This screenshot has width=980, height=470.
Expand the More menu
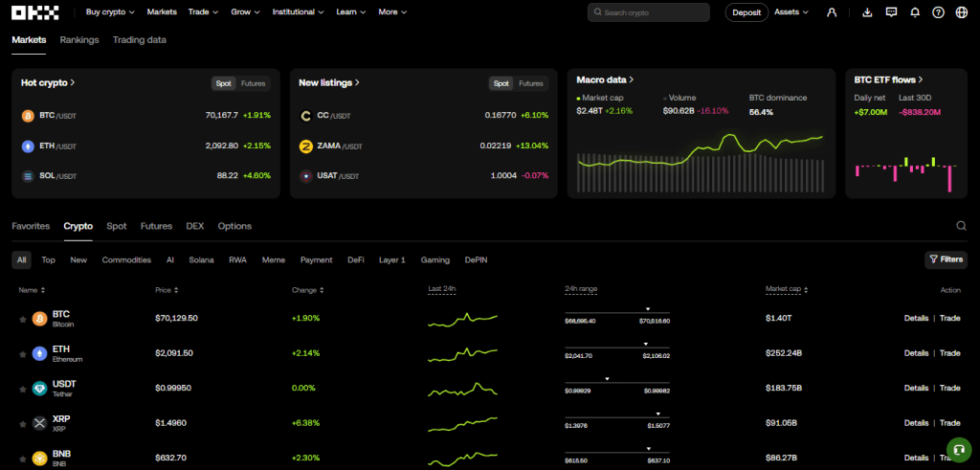click(392, 11)
